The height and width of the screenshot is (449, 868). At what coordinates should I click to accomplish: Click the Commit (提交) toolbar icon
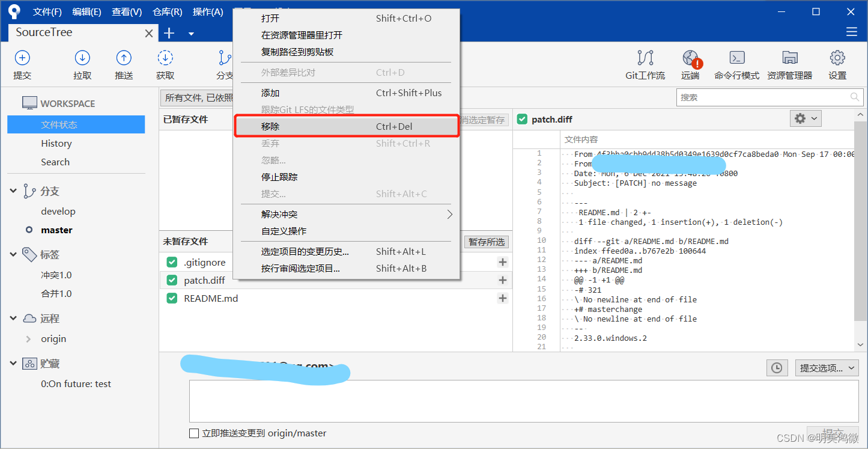pyautogui.click(x=22, y=58)
